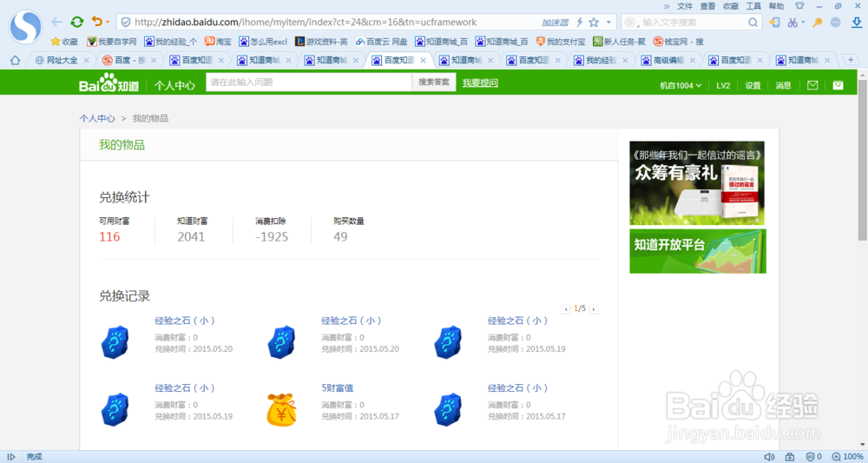The height and width of the screenshot is (463, 868).
Task: Open the 怎么用excl bookmark
Action: pos(264,42)
